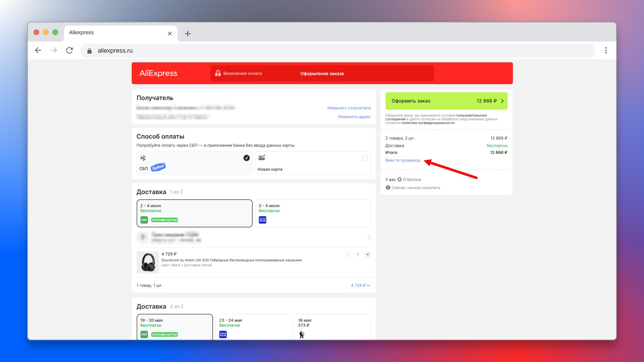Viewport: 644px width, 362px height.
Task: Increase headphones quantity with plus button
Action: point(368,254)
